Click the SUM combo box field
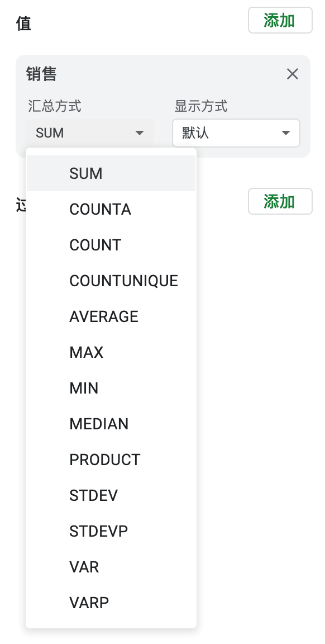Screen dimensions: 325x644 [90, 133]
